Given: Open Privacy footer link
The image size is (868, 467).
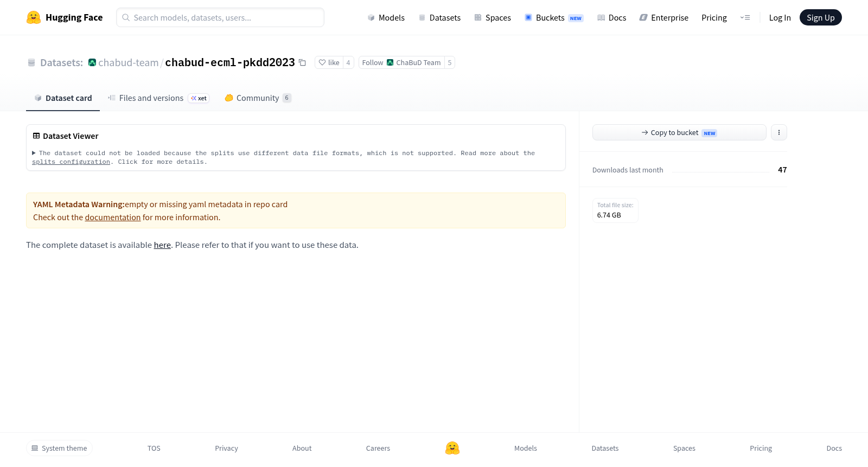Looking at the screenshot, I should 226,448.
